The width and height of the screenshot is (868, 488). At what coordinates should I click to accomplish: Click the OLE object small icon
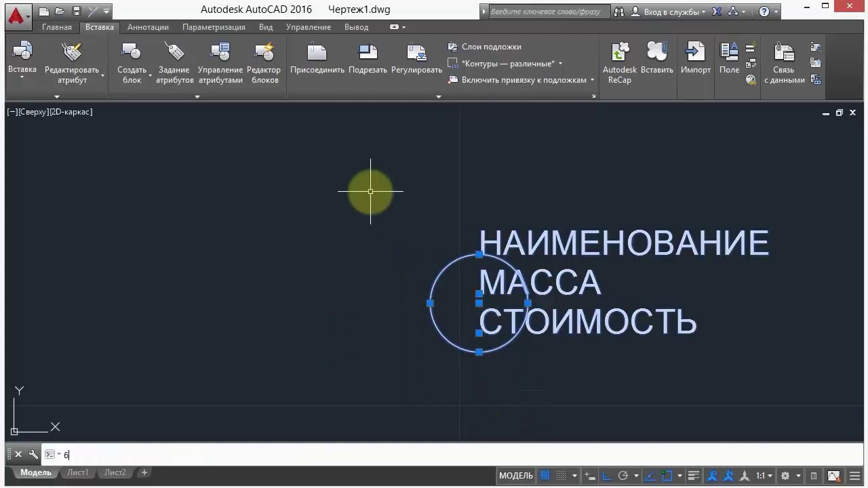tap(751, 64)
